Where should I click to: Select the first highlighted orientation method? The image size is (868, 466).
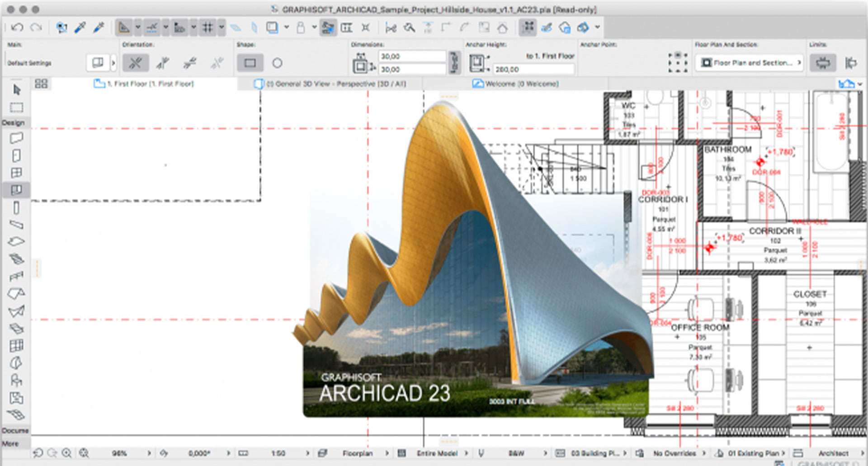click(135, 63)
